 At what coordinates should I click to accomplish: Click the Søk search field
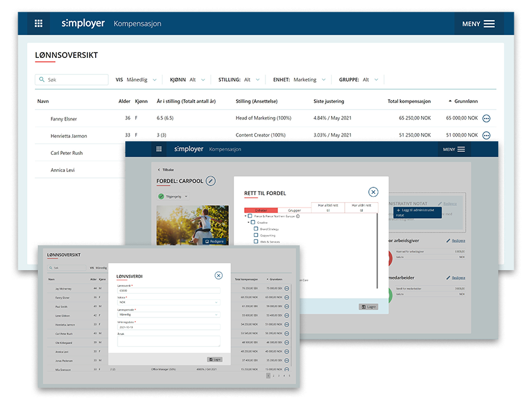(x=72, y=80)
